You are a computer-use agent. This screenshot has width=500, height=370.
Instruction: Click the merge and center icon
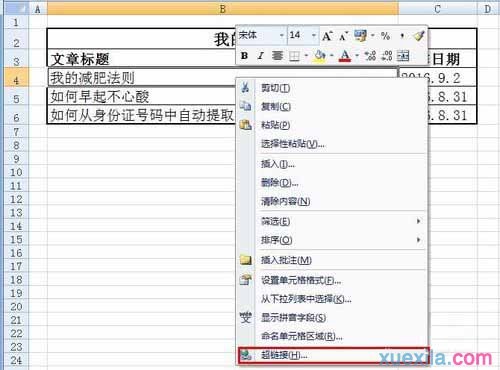pos(403,56)
